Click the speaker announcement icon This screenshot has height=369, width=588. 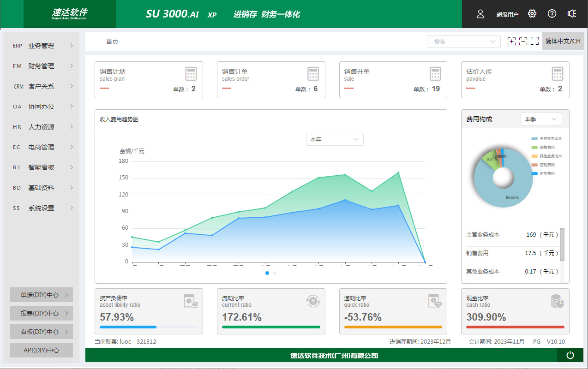point(572,14)
